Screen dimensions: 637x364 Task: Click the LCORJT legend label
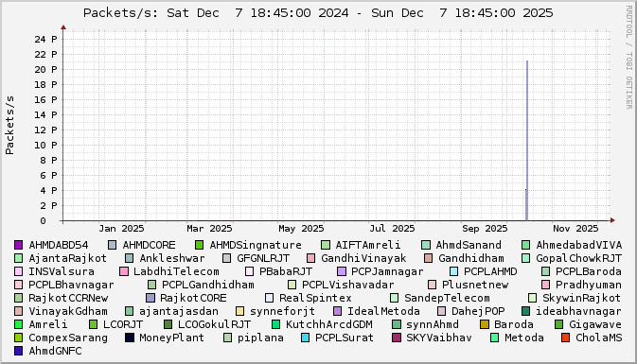coord(123,324)
